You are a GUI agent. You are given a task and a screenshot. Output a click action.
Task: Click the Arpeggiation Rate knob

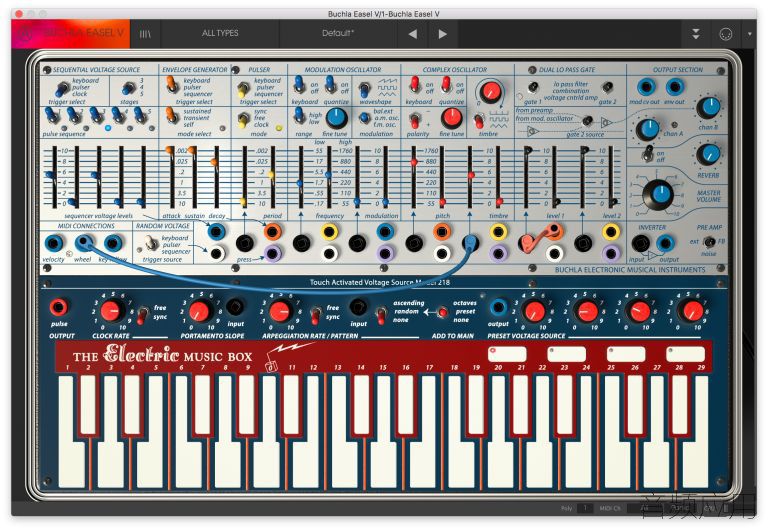pyautogui.click(x=280, y=311)
